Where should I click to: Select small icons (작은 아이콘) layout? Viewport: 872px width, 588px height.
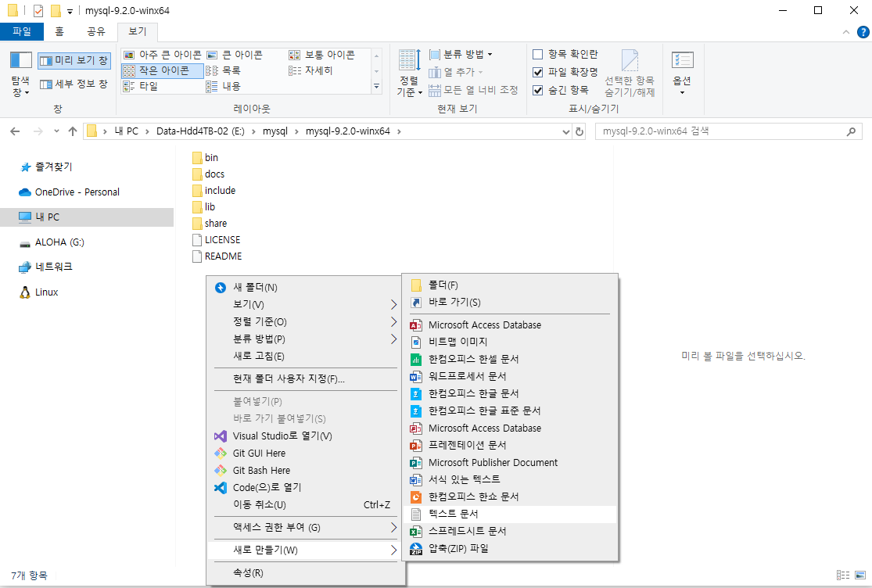coord(163,70)
